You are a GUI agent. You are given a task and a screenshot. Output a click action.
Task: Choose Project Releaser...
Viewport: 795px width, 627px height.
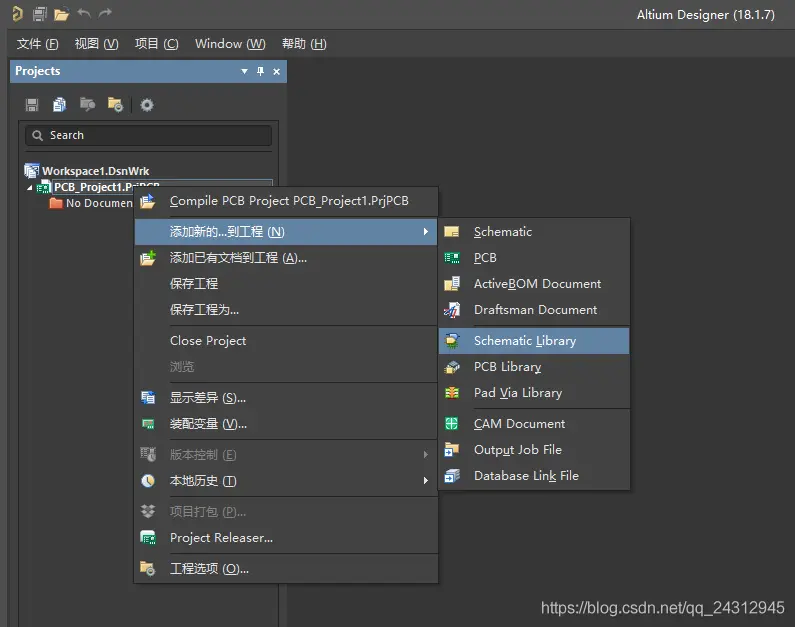point(285,538)
